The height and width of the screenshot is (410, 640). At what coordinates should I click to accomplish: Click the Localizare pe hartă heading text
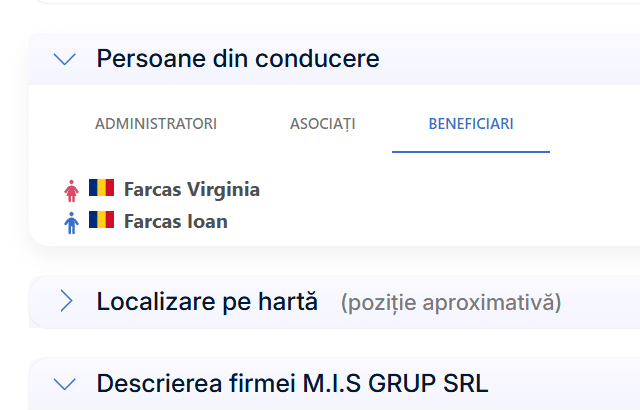[x=207, y=301]
